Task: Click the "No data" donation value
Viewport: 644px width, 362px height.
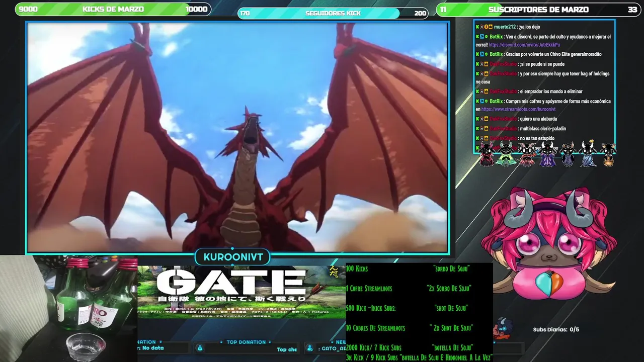Action: coord(153,348)
